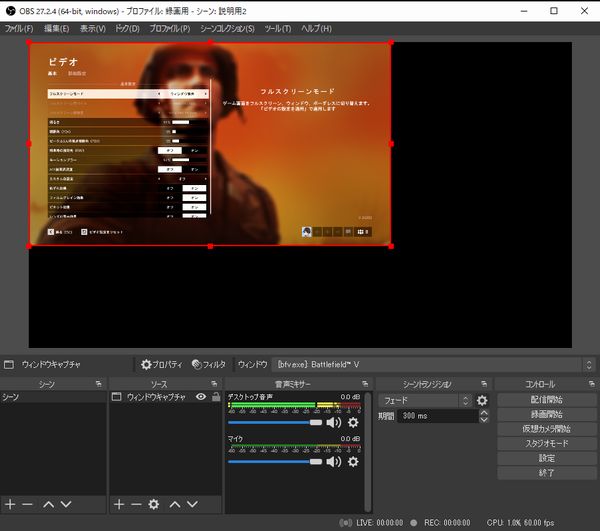
Task: Open the プロファイル(P) menu
Action: pos(170,29)
